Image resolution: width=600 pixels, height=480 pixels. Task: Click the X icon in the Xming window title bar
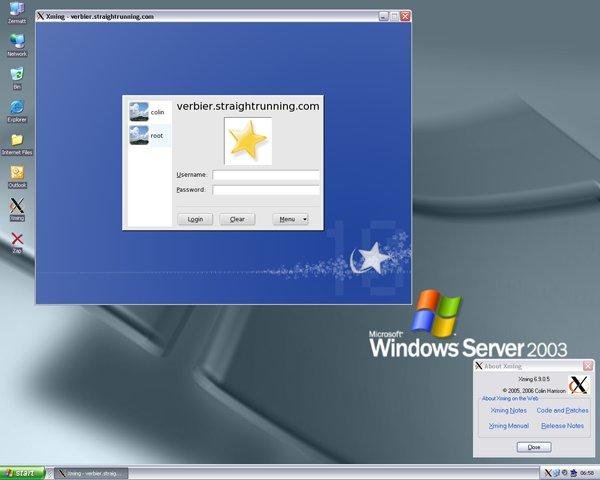point(41,16)
